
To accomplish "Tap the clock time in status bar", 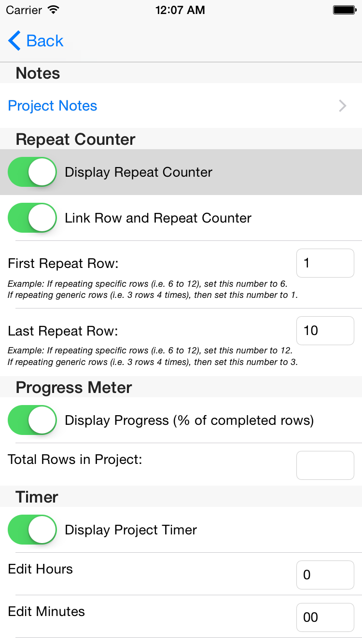I will (x=180, y=10).
